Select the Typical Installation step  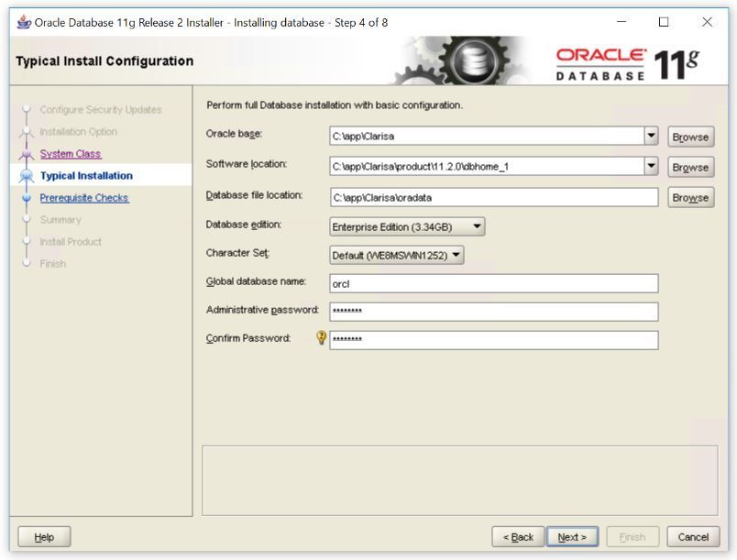(x=86, y=176)
